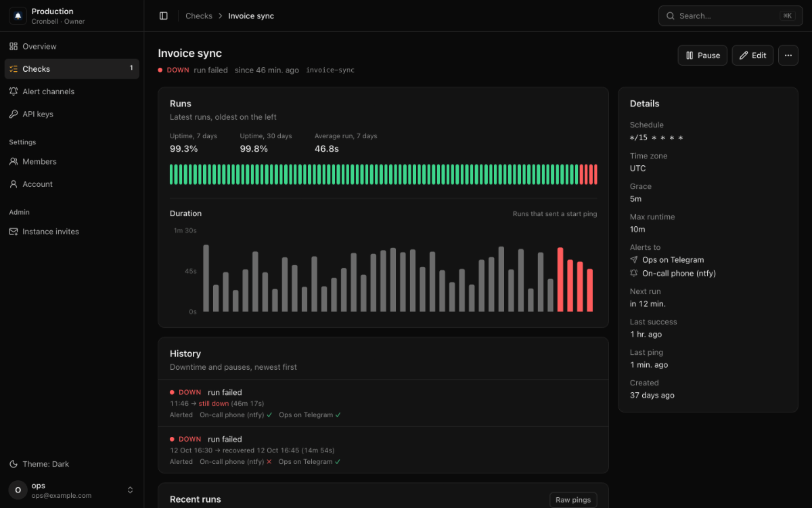
Task: Open the Instance invites admin page
Action: (x=72, y=231)
